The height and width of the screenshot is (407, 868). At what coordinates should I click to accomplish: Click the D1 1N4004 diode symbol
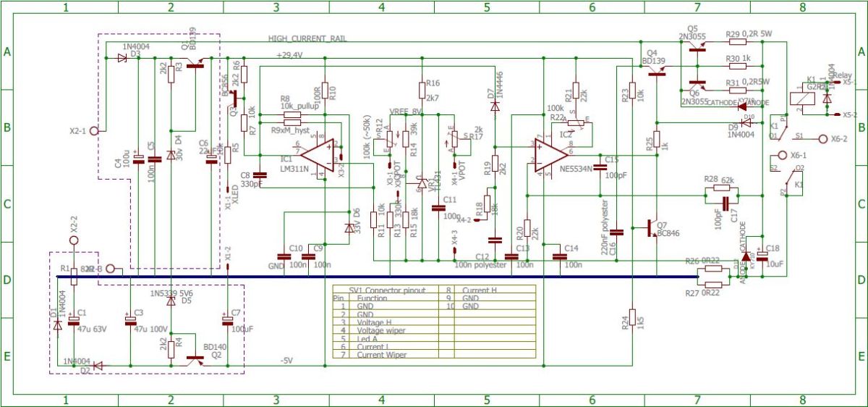coord(58,325)
